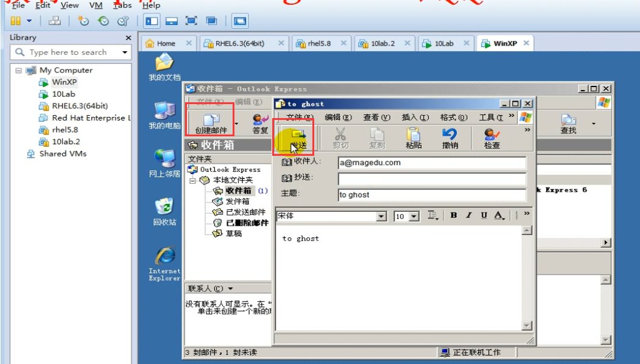Click the revert to snapshot icon
Image resolution: width=640 pixels, height=364 pixels.
[104, 21]
